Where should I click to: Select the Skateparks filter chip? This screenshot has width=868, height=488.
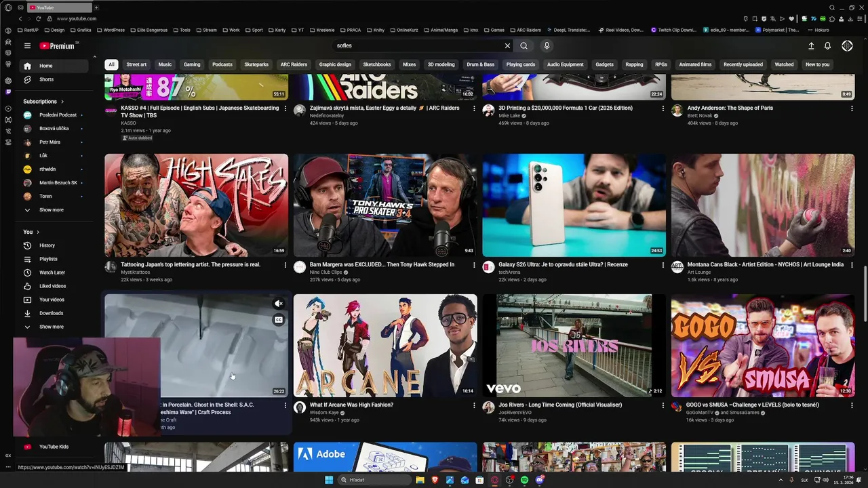point(256,64)
